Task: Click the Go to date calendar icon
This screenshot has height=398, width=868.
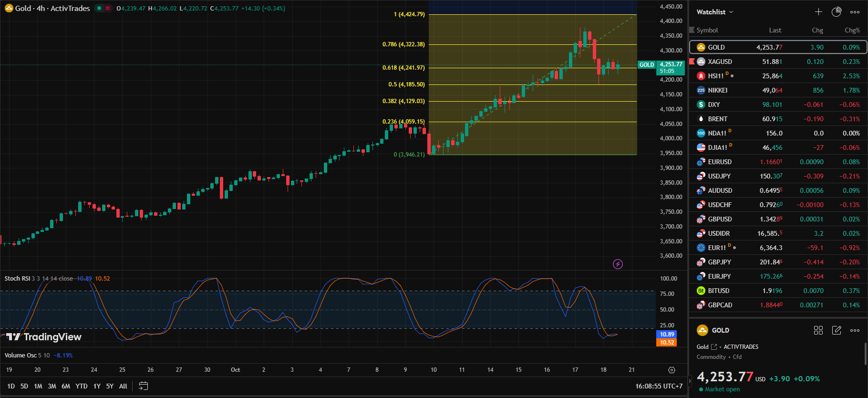Action: pos(143,386)
